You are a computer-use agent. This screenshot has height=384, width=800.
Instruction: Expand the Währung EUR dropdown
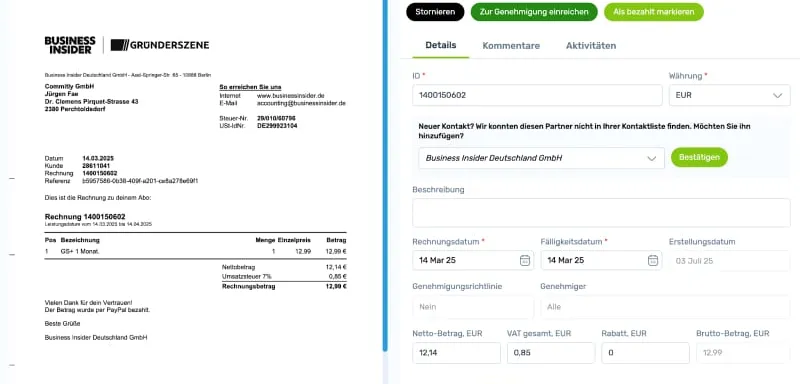point(730,95)
